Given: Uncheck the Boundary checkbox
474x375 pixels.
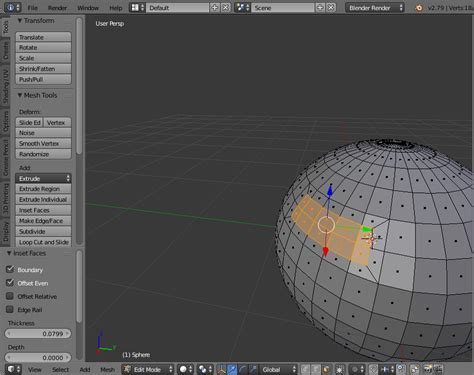Looking at the screenshot, I should point(10,269).
